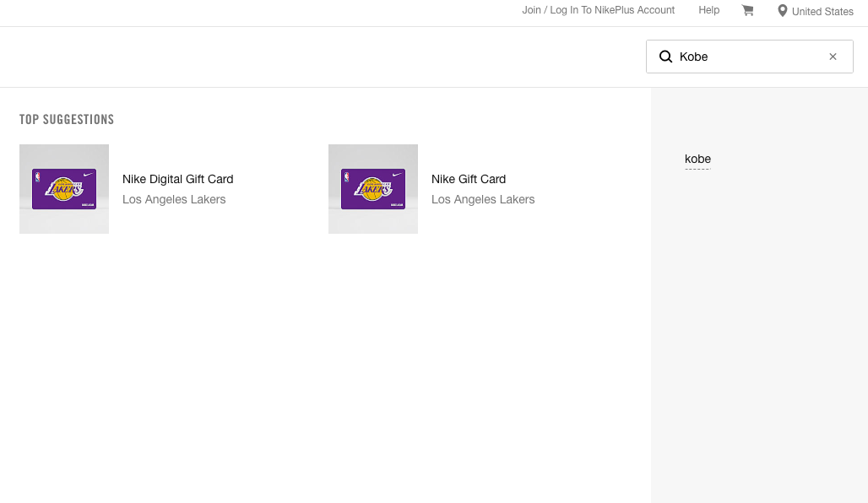Click the Top Suggestions heading
868x503 pixels.
coord(67,120)
